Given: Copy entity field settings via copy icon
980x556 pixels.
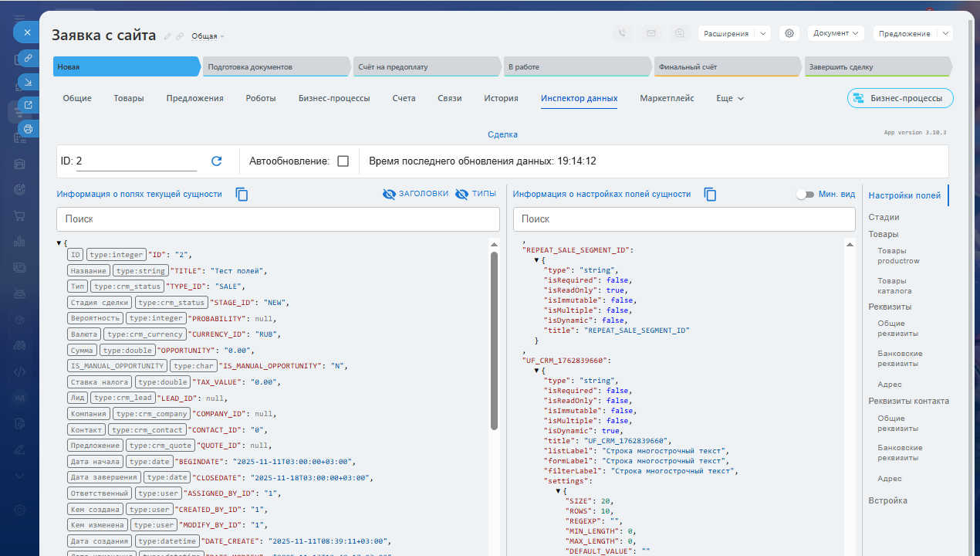Looking at the screenshot, I should click(x=711, y=195).
